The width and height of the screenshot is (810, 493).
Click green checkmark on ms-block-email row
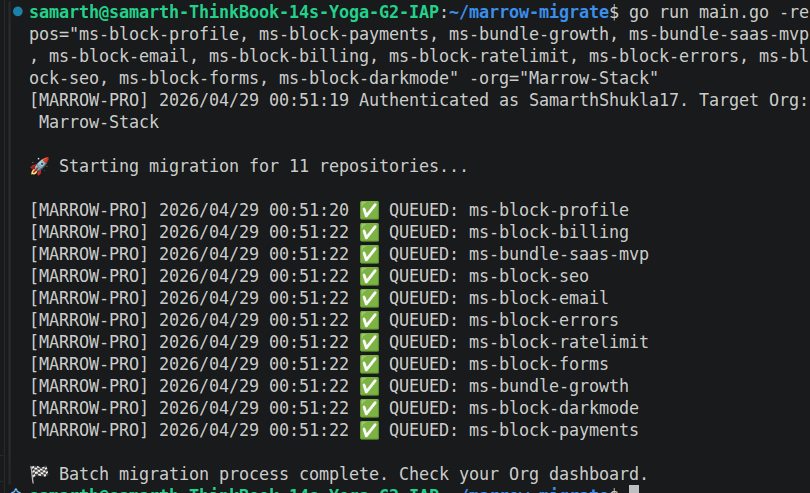pyautogui.click(x=369, y=298)
